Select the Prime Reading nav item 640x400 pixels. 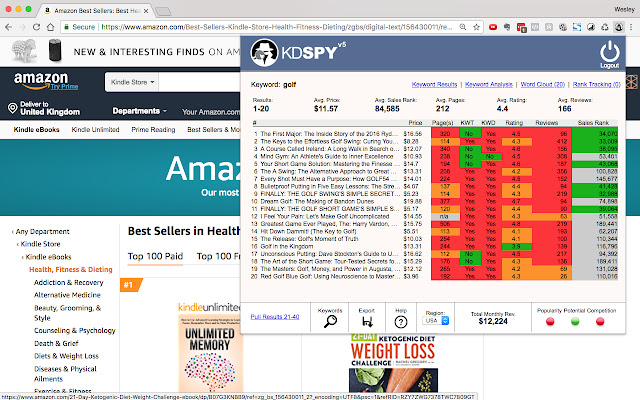(x=153, y=129)
